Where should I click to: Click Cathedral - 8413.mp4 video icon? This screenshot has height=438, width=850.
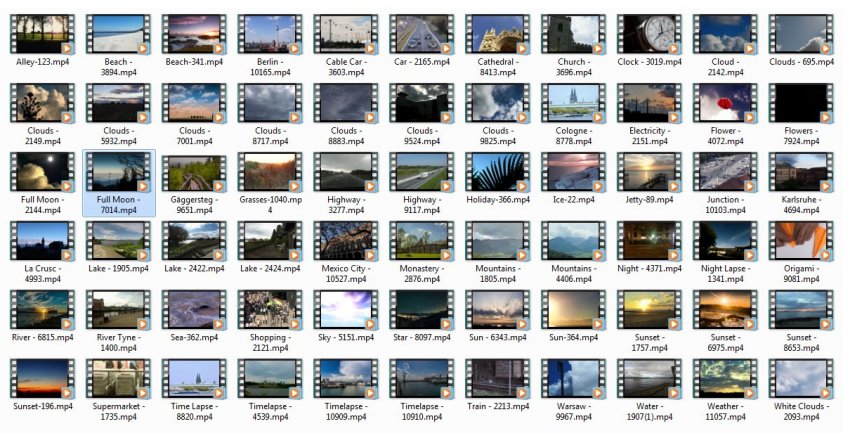click(x=498, y=35)
